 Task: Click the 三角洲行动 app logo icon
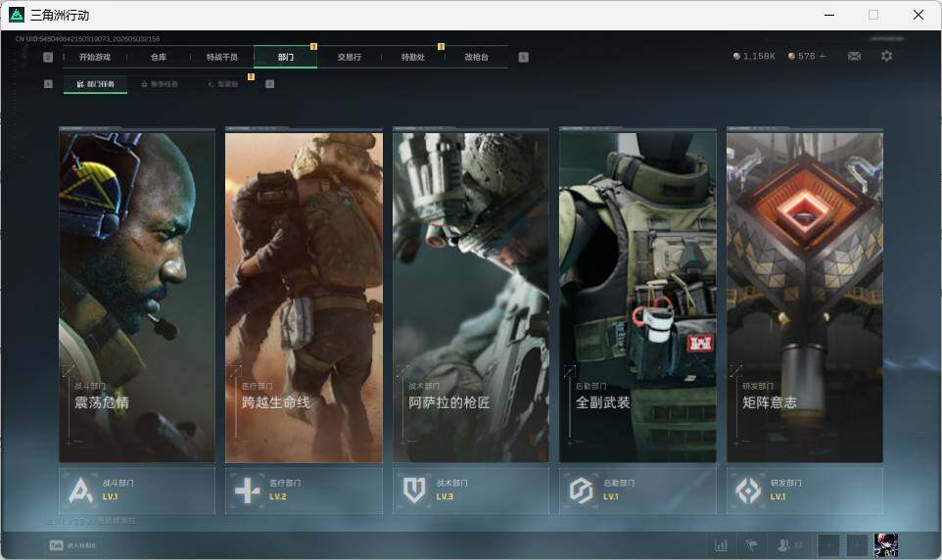[17, 15]
